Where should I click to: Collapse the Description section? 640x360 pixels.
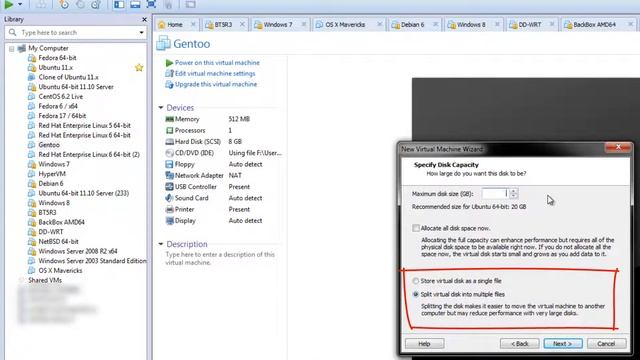(161, 244)
